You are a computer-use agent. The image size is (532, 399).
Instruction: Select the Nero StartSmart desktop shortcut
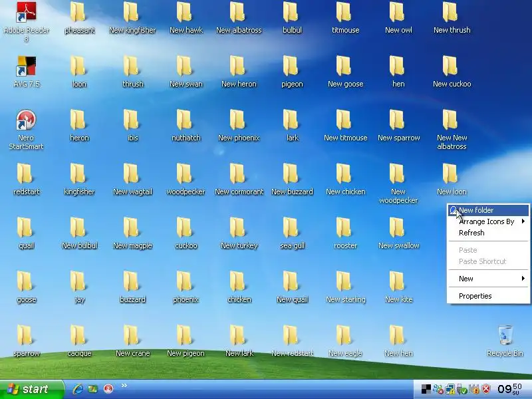click(x=26, y=130)
